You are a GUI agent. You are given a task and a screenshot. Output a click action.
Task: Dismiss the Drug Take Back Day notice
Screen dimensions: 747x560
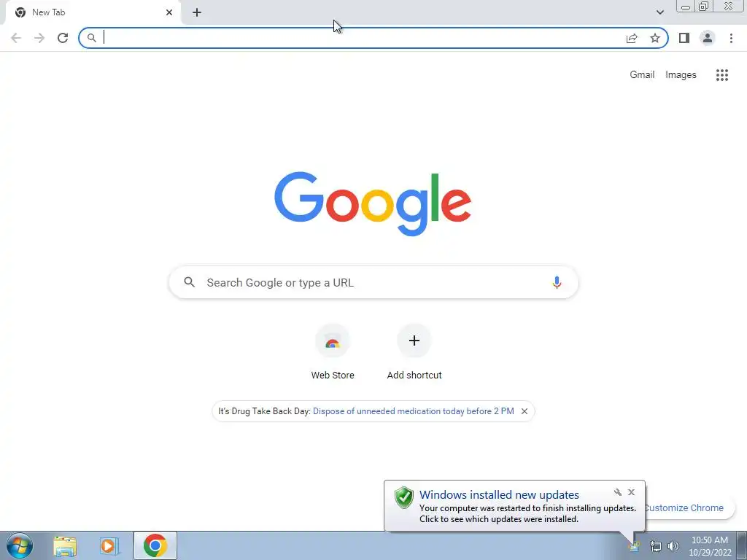click(x=524, y=411)
